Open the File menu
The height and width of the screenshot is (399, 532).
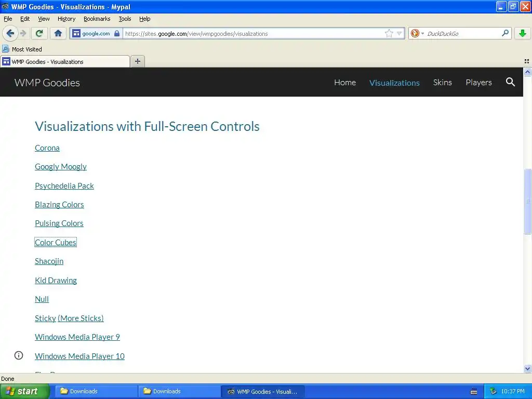coord(8,19)
